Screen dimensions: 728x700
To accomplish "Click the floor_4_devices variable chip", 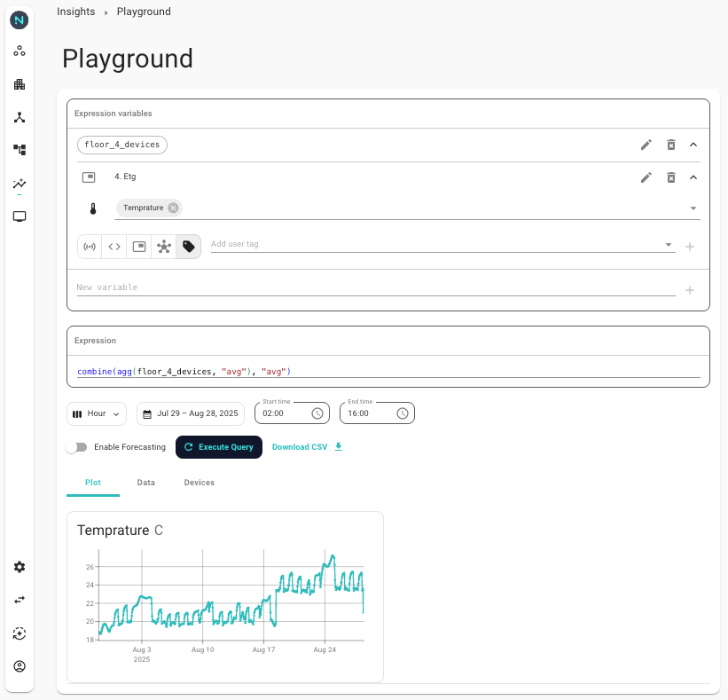I will pos(122,145).
